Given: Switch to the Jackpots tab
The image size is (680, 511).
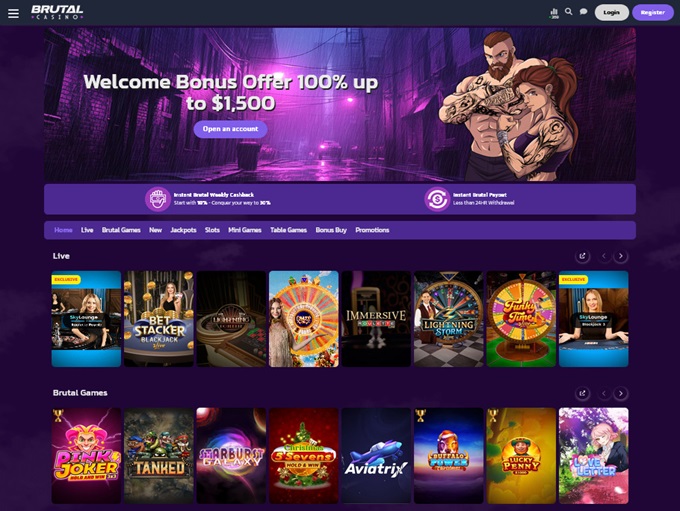Looking at the screenshot, I should tap(183, 230).
